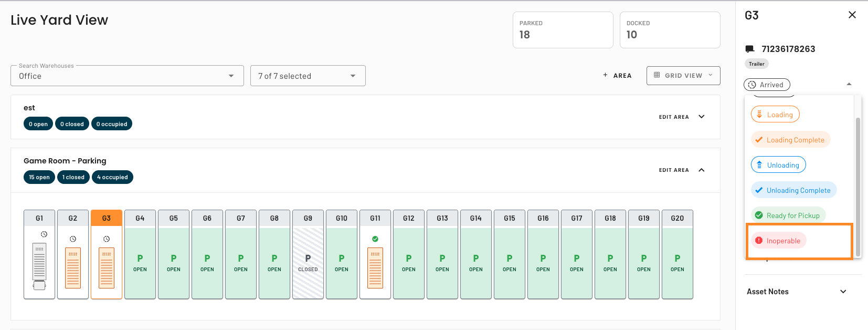Select open parking spot G12
The height and width of the screenshot is (330, 868).
pos(409,254)
